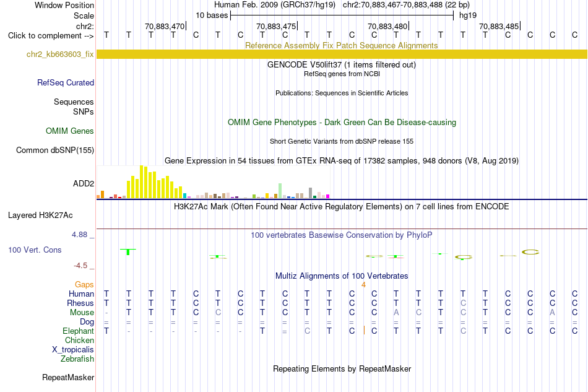
Task: Select the Mouse species label
Action: point(82,313)
